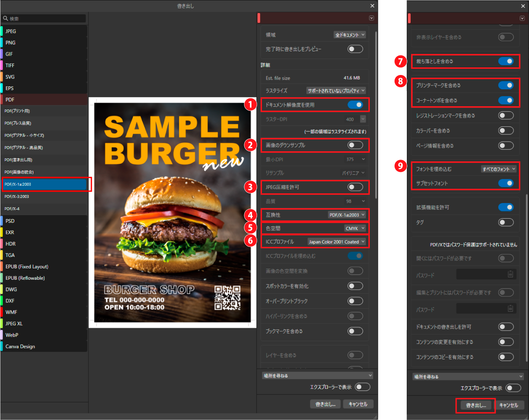Click the resize grip at the dialog corner
529x420 pixels.
[x=375, y=417]
